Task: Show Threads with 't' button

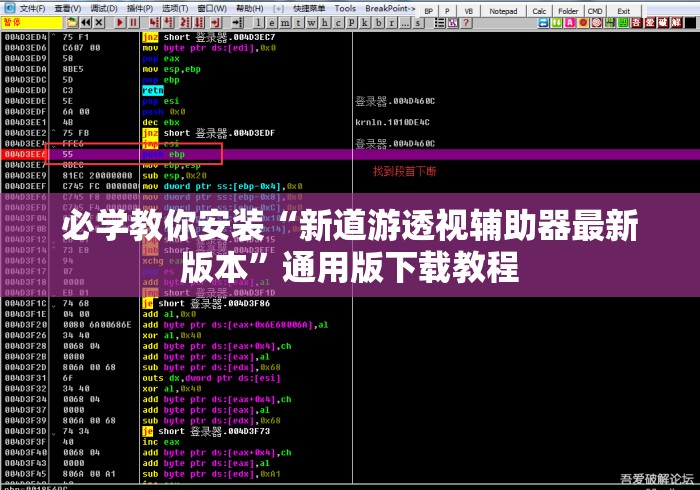Action: click(x=299, y=23)
